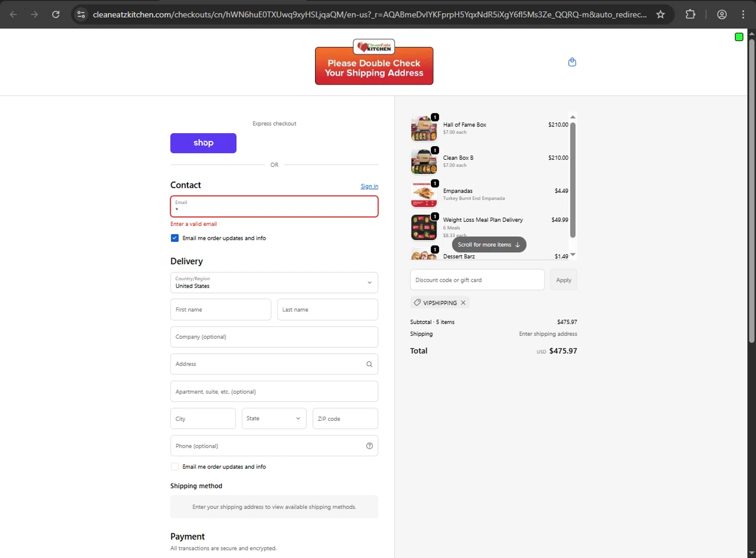
Task: Click the Enter a valid email error
Action: pos(194,224)
